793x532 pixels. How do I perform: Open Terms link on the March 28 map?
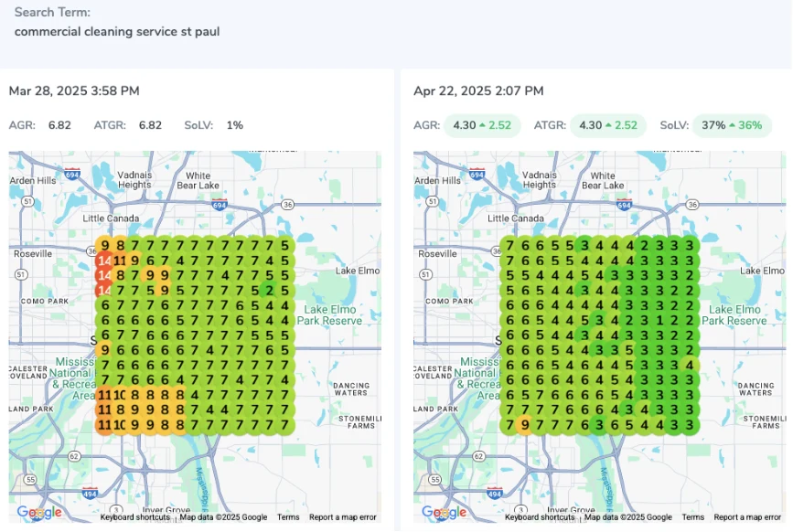(x=288, y=517)
